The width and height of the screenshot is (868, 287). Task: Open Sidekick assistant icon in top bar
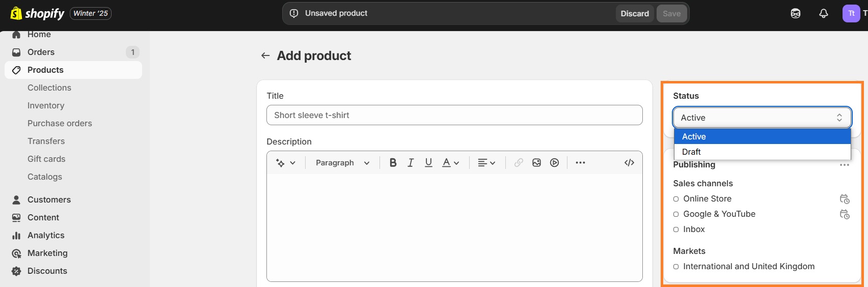click(795, 14)
